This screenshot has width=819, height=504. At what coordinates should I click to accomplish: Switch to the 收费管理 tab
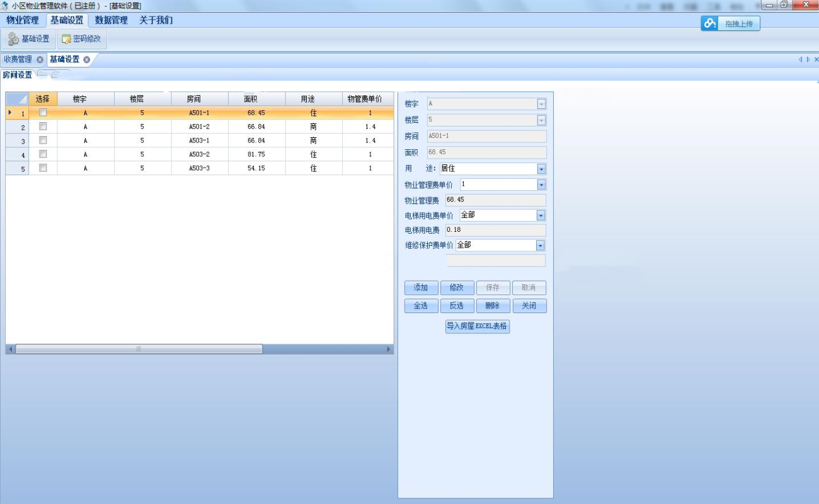coord(18,60)
